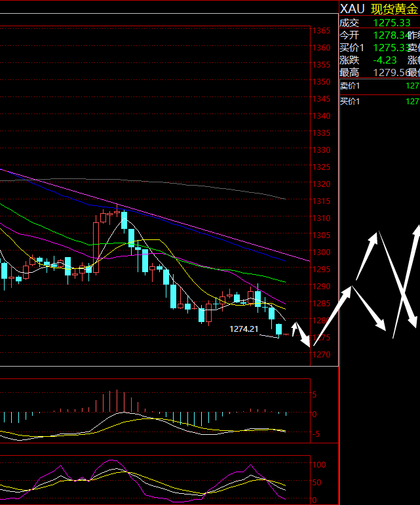This screenshot has height=505, width=420.
Task: Click 卖价1 row in the order book panel
Action: pos(380,86)
